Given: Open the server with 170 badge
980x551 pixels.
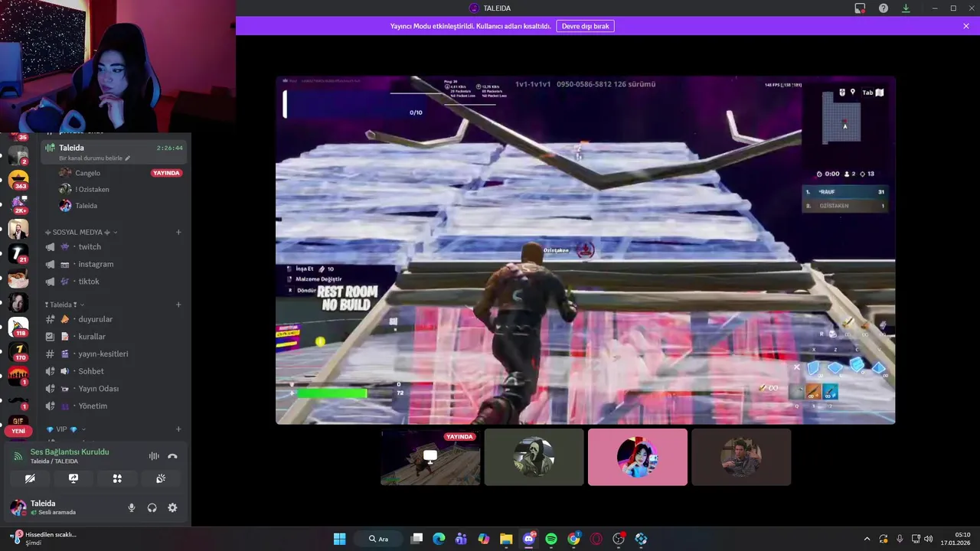Looking at the screenshot, I should pyautogui.click(x=18, y=351).
